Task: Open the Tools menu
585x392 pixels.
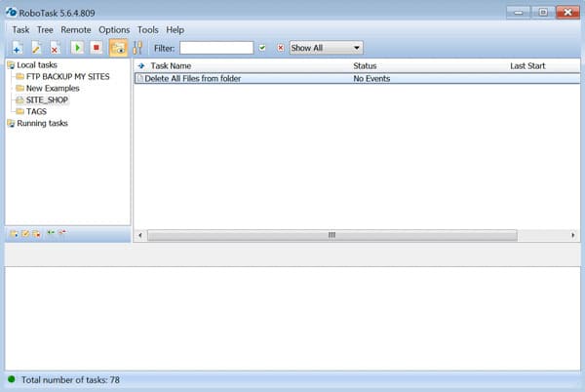Action: [148, 30]
